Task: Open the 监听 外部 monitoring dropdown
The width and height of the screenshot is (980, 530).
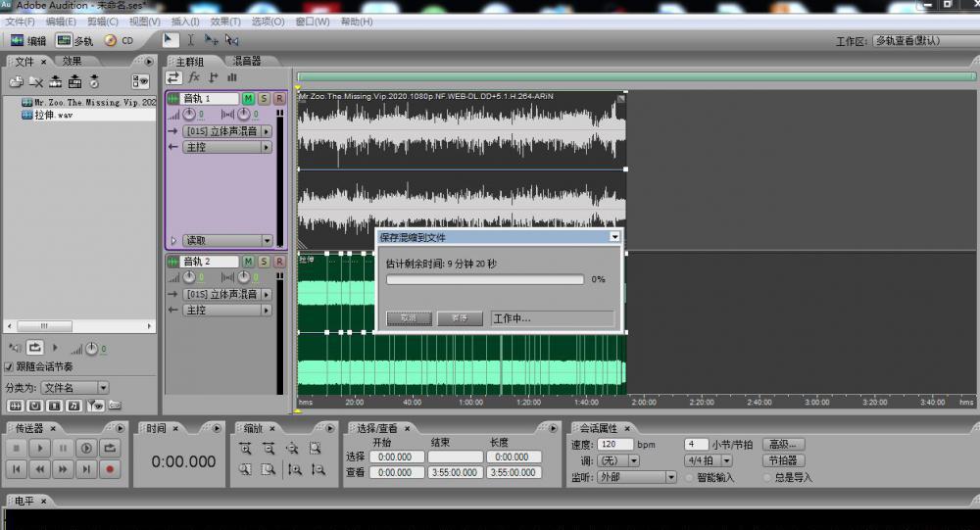Action: (637, 477)
